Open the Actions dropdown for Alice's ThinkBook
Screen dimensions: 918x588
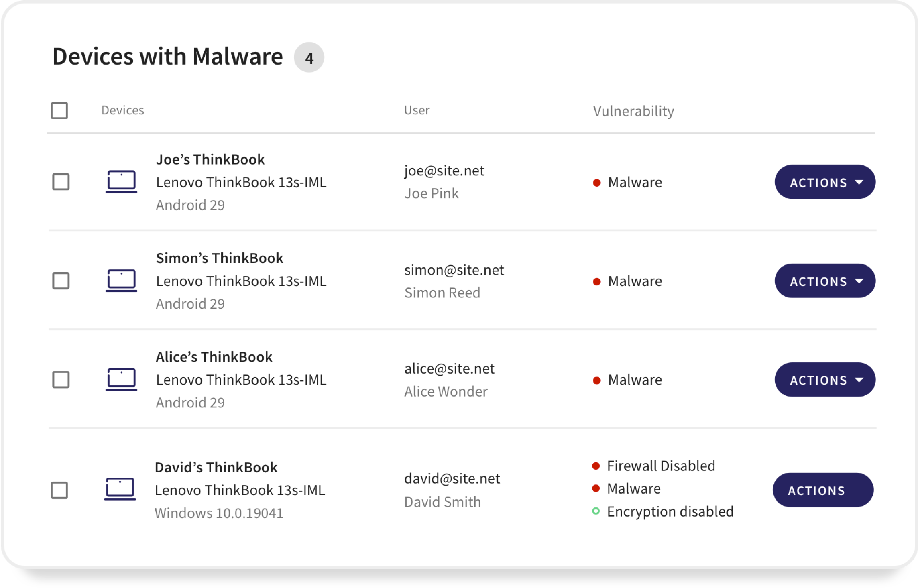tap(824, 380)
